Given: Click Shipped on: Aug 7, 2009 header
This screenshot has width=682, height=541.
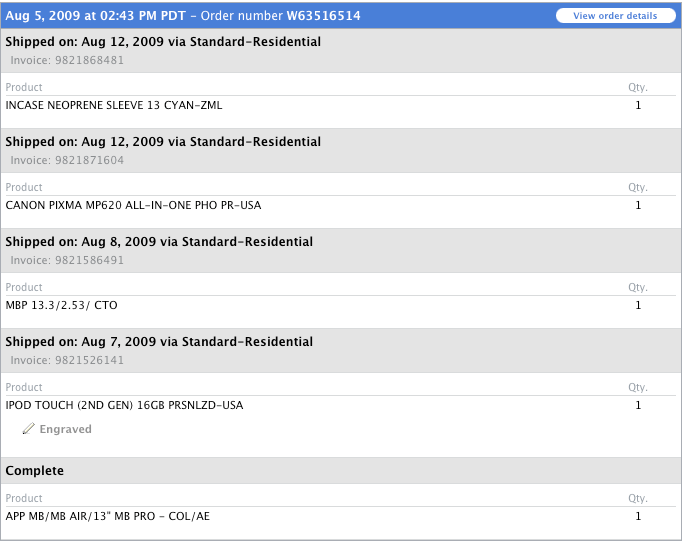Looking at the screenshot, I should [159, 342].
